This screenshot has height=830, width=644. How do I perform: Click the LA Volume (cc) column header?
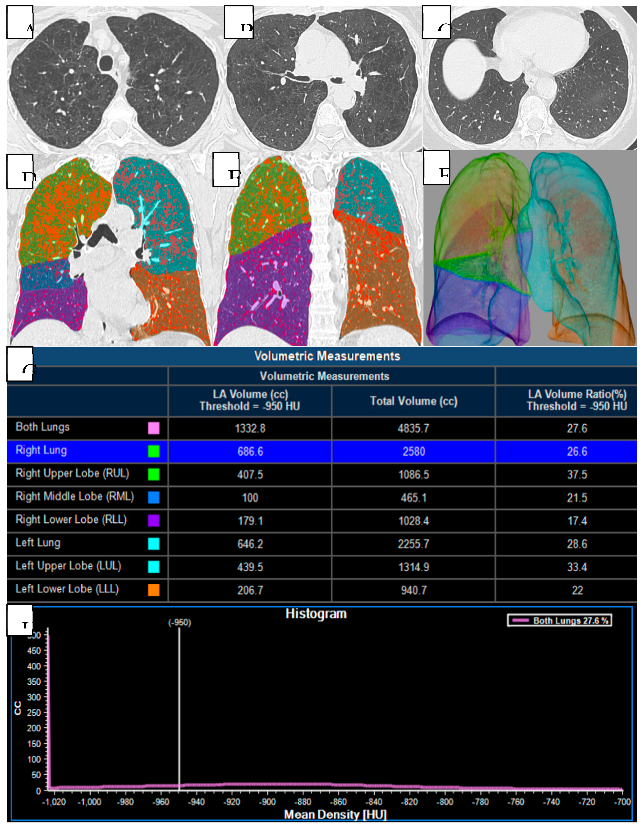click(250, 400)
